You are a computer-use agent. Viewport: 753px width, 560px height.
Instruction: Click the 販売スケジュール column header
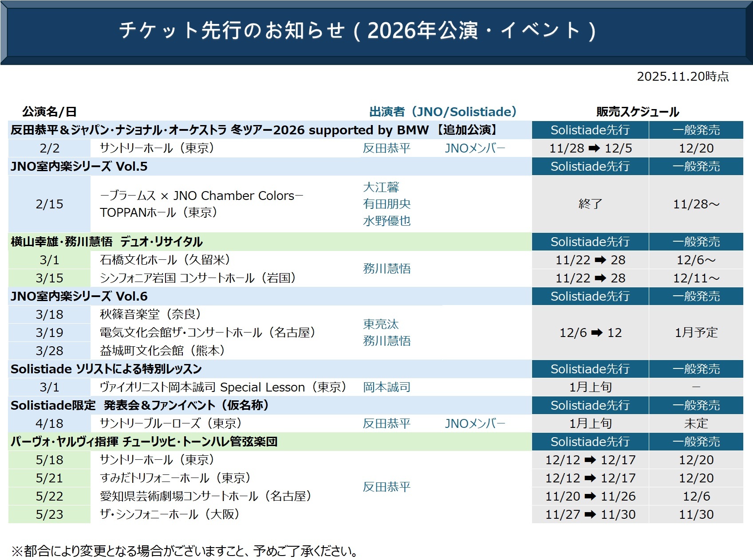pos(637,112)
